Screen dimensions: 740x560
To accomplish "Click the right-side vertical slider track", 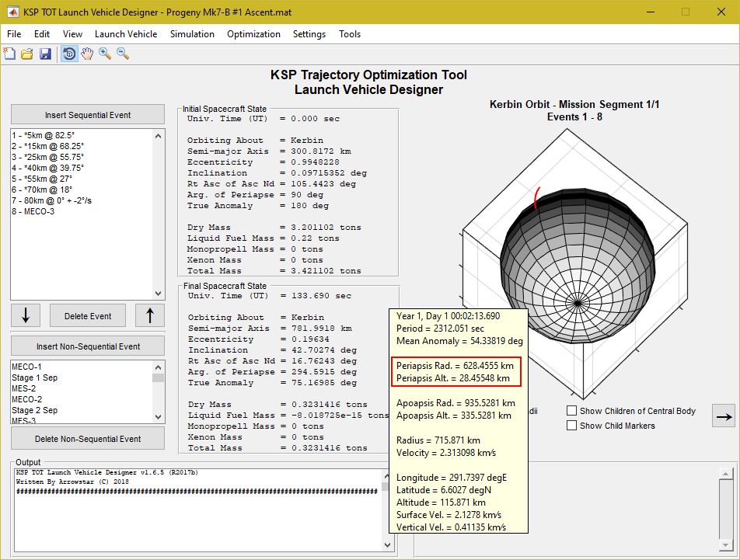I will pos(725,510).
